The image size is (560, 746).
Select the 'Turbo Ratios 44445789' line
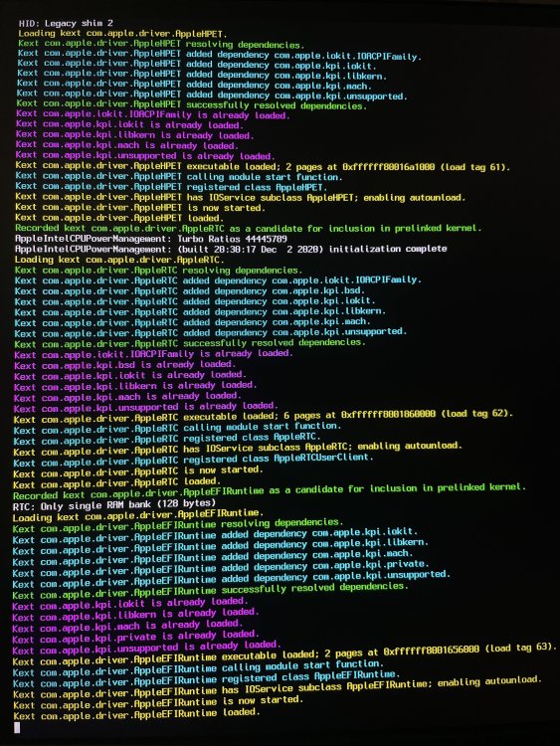(151, 239)
